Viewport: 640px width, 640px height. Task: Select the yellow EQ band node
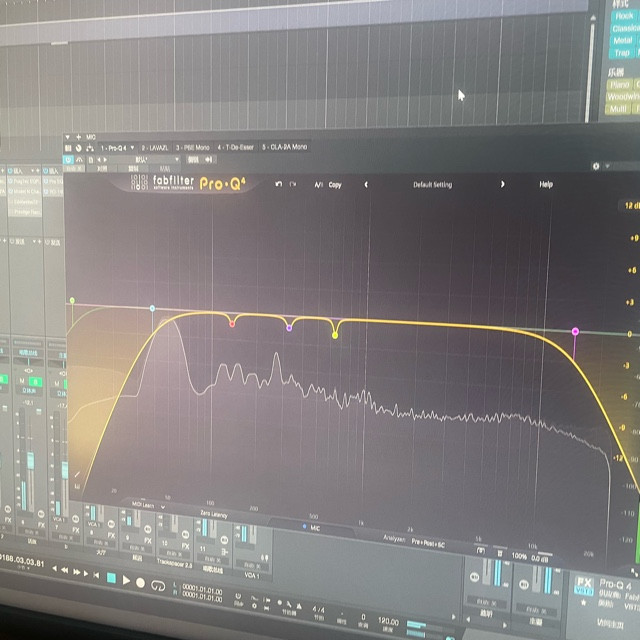[x=335, y=336]
